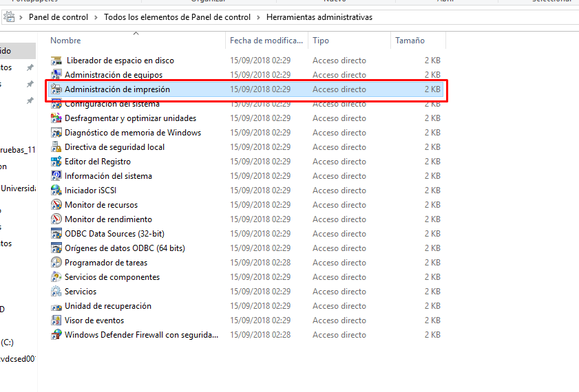Select the Monitor de recursos icon
This screenshot has height=392, width=579.
56,205
